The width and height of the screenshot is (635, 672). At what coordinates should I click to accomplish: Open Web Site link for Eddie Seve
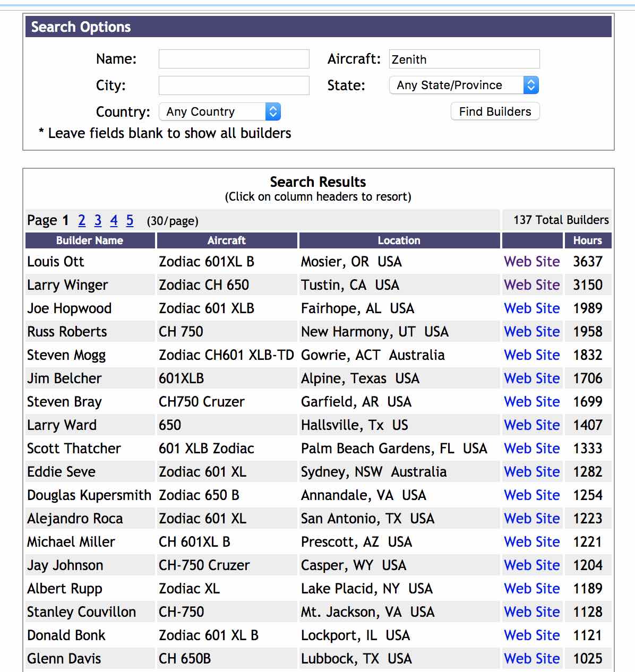531,472
